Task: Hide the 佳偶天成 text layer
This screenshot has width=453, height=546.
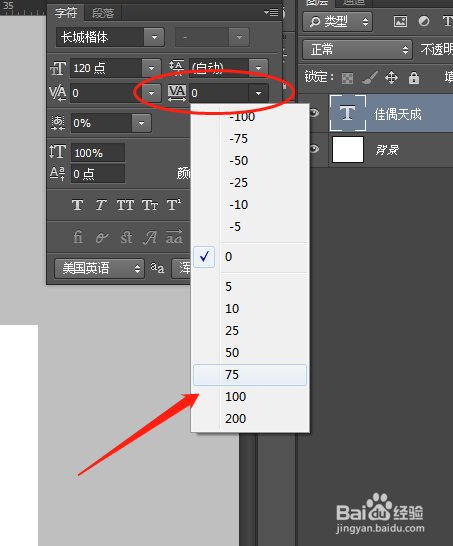Action: point(314,113)
